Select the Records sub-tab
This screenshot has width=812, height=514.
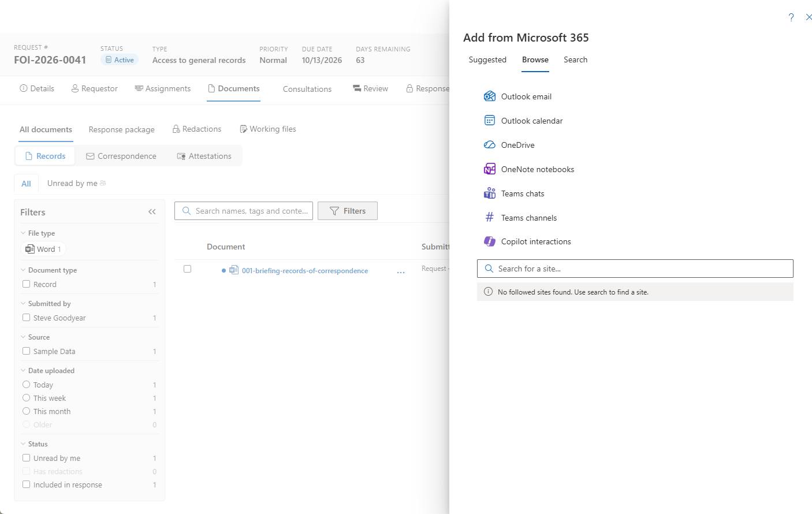click(45, 156)
